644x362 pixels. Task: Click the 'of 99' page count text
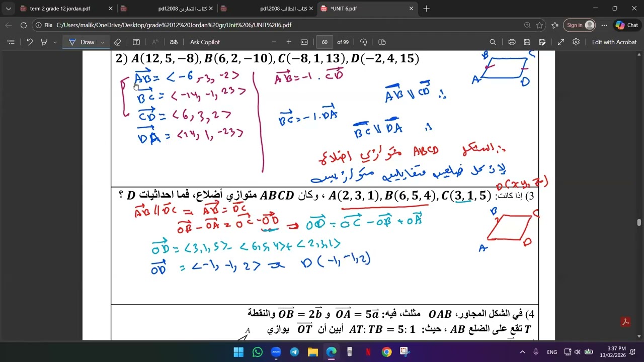pyautogui.click(x=343, y=42)
